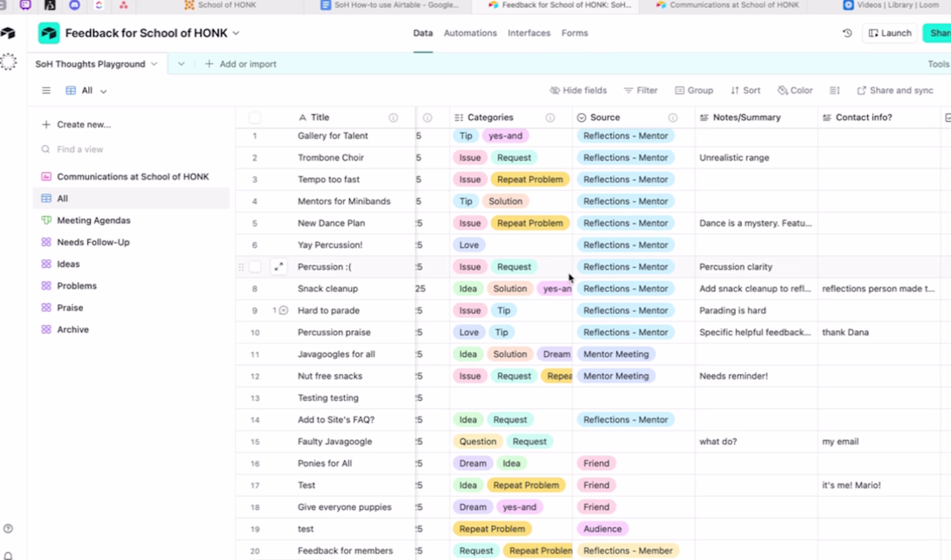
Task: Expand the tables list chevron
Action: [181, 64]
